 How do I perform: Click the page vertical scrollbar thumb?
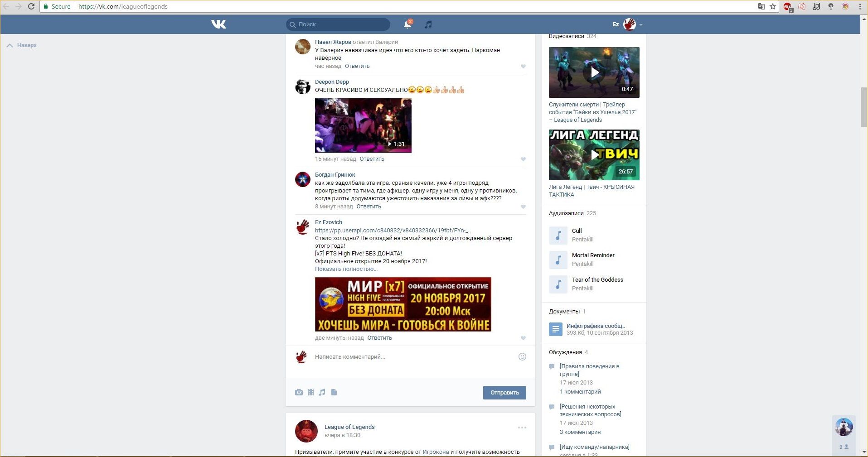click(864, 107)
